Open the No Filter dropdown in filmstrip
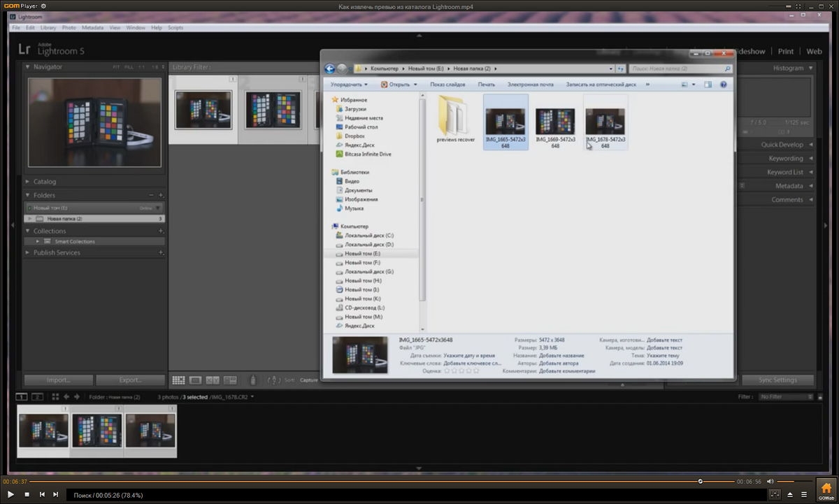839x504 pixels. (785, 397)
